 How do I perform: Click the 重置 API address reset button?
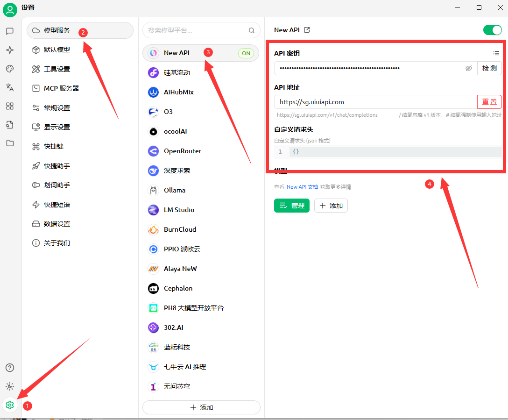[x=489, y=102]
